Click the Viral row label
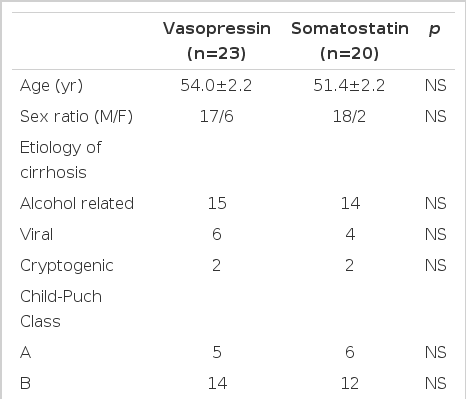Viewport: 466px width, 399px height. tap(36, 234)
